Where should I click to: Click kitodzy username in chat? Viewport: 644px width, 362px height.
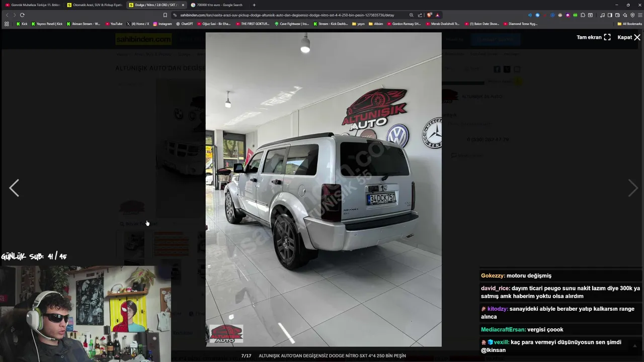498,309
